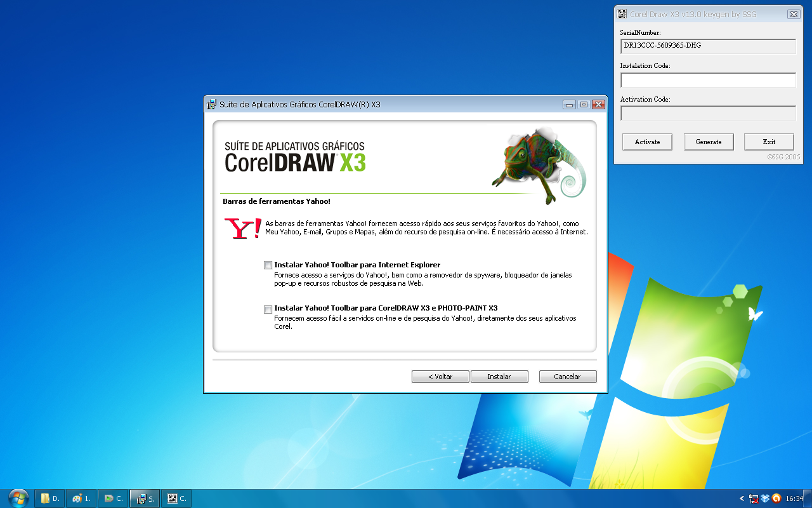This screenshot has height=508, width=812.
Task: Click the CorelDRAW X3 logo text
Action: (295, 163)
